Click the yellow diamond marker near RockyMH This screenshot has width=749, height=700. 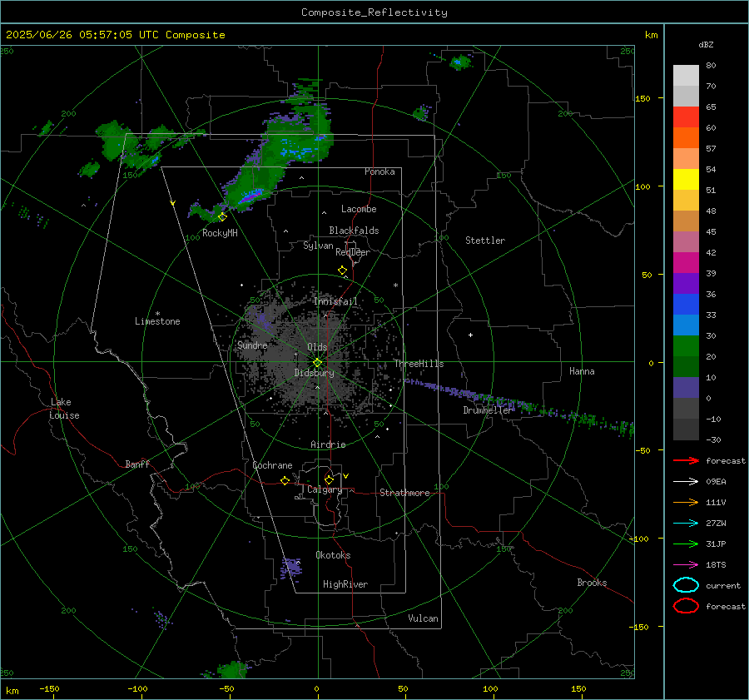(222, 217)
